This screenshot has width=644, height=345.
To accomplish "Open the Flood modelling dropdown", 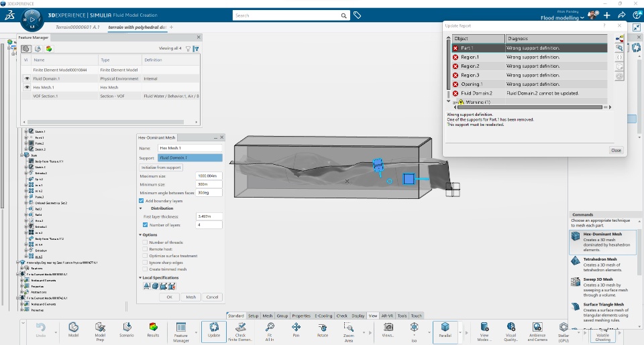I will (x=562, y=17).
